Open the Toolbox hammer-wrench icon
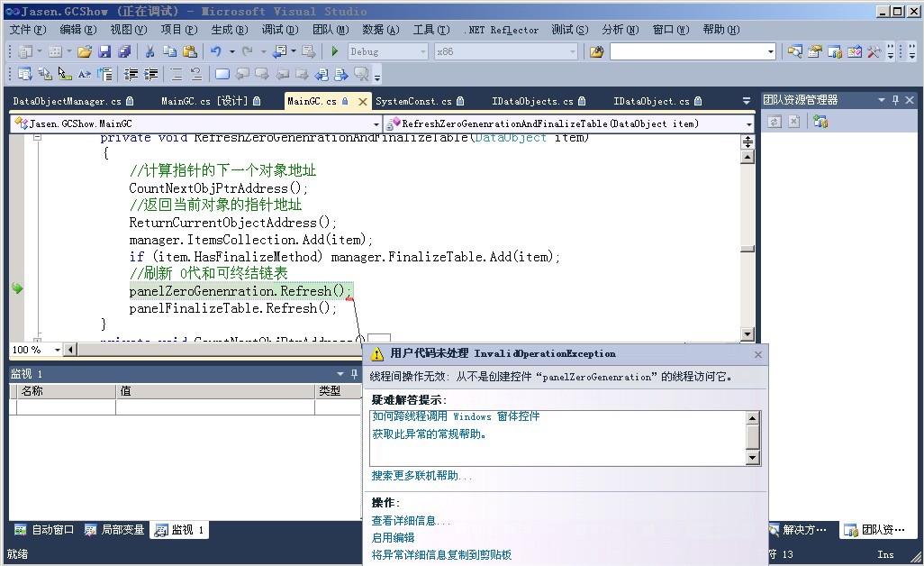 (874, 52)
